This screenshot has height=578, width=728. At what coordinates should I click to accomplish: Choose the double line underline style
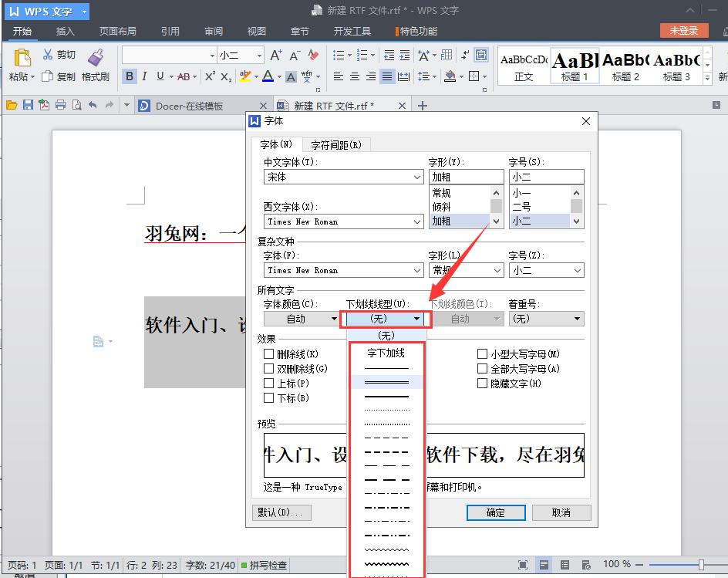pyautogui.click(x=386, y=382)
